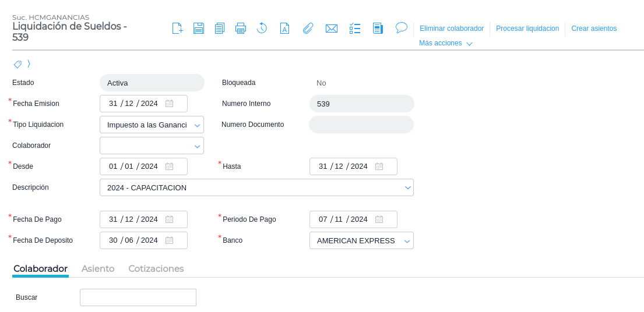Viewport: 644px width, 312px height.
Task: Click the new document icon
Action: tap(178, 28)
